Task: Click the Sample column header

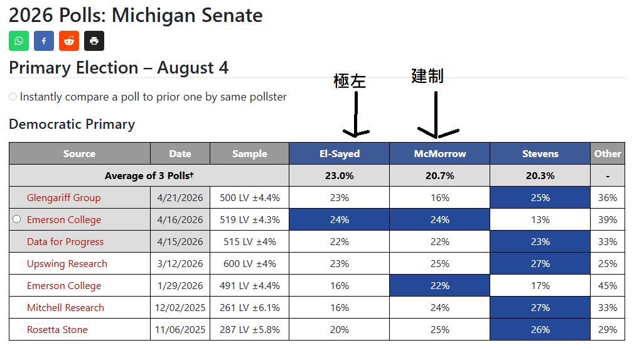Action: 250,153
